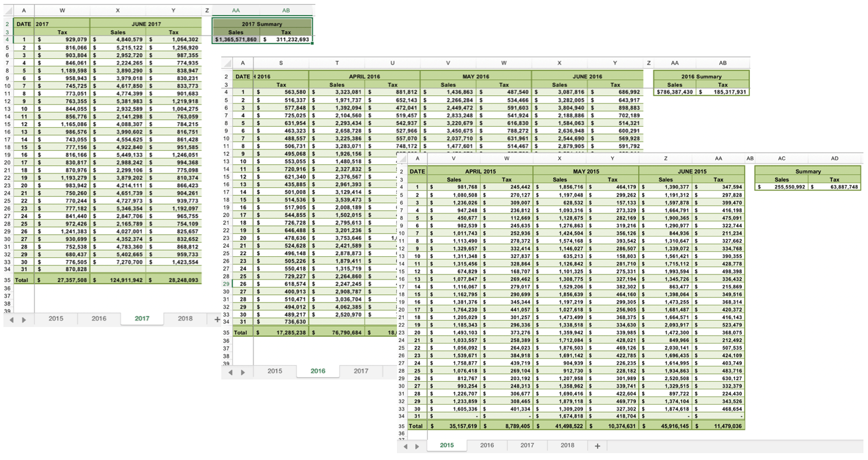Select cell showing 311,232,693
Screen dimensions: 868x460
point(286,39)
